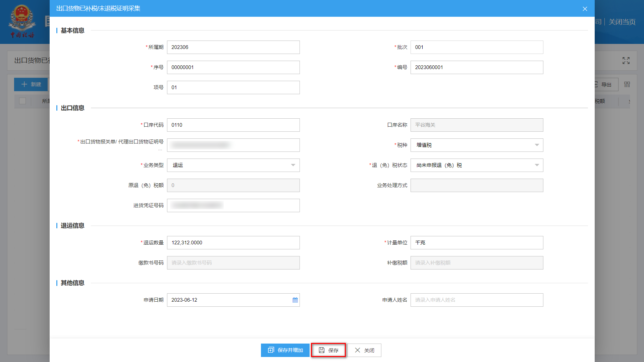This screenshot has height=362, width=644.
Task: Click the 退运数量 input field
Action: coord(233,243)
